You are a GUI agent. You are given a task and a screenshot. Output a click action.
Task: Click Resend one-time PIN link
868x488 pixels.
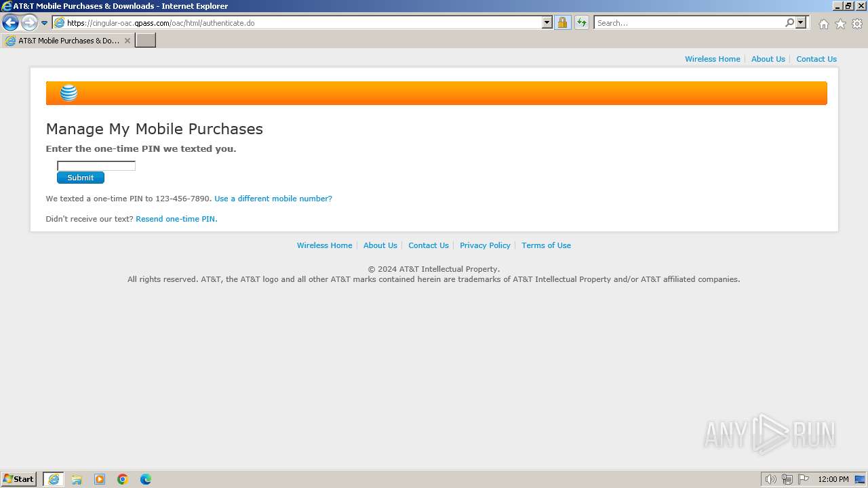point(176,219)
